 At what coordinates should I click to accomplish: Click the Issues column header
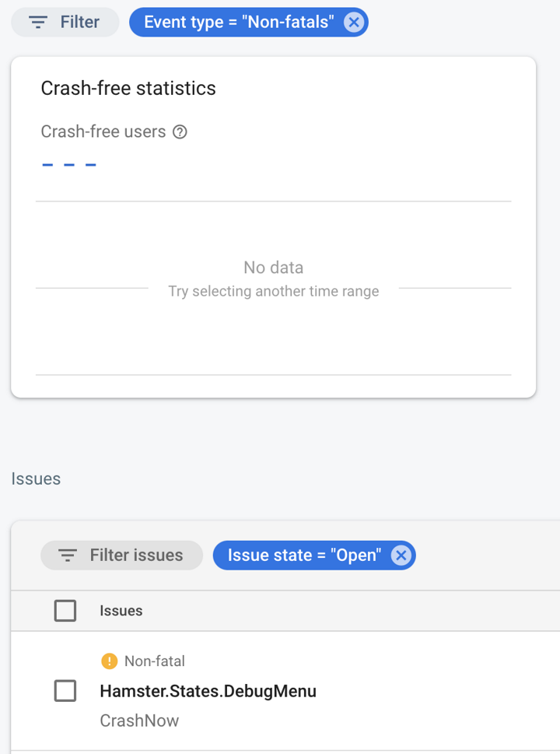(121, 611)
